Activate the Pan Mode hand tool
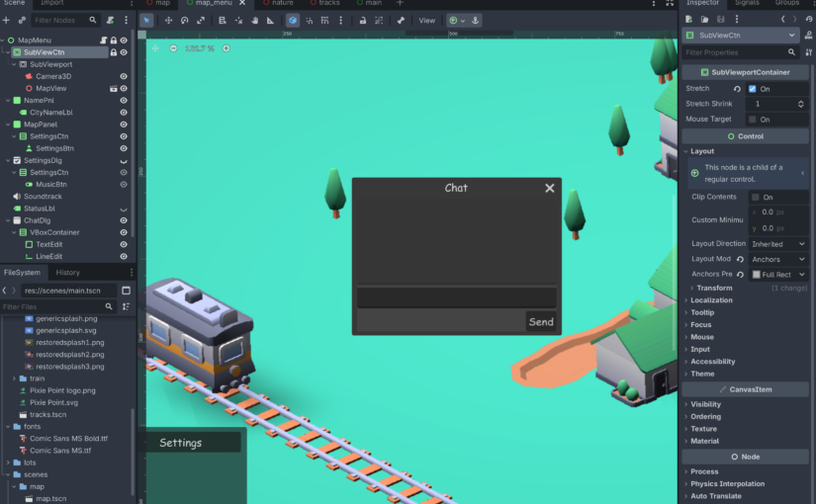 point(254,20)
